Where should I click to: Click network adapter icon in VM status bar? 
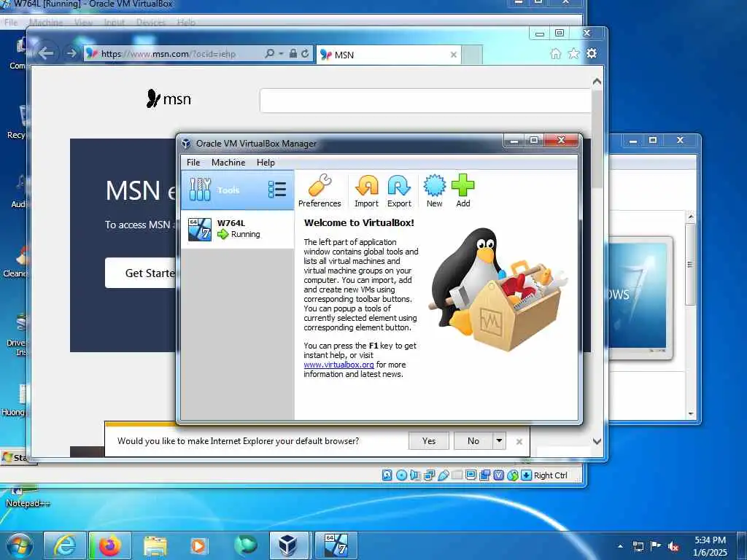pos(429,475)
